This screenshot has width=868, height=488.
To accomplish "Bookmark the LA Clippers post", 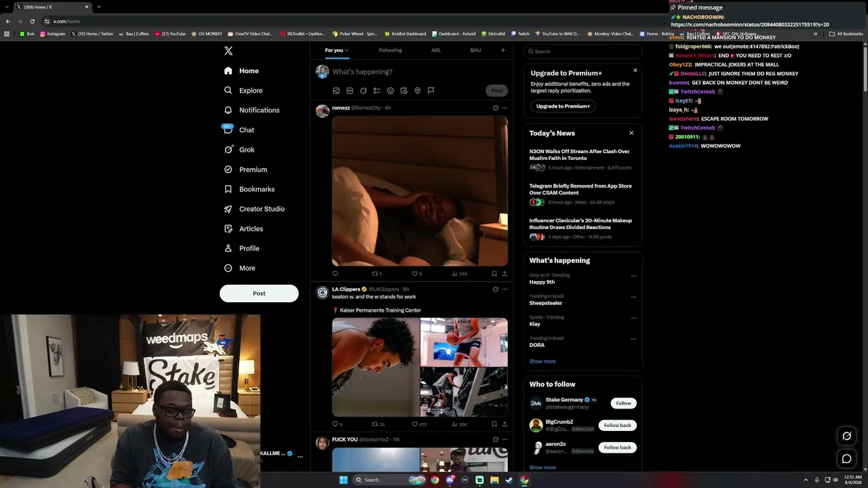I will 494,424.
